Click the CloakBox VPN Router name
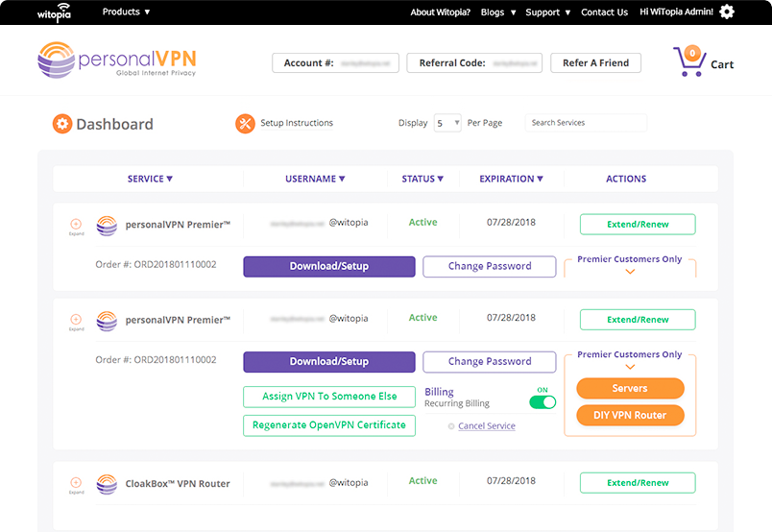This screenshot has width=772, height=532. [178, 484]
